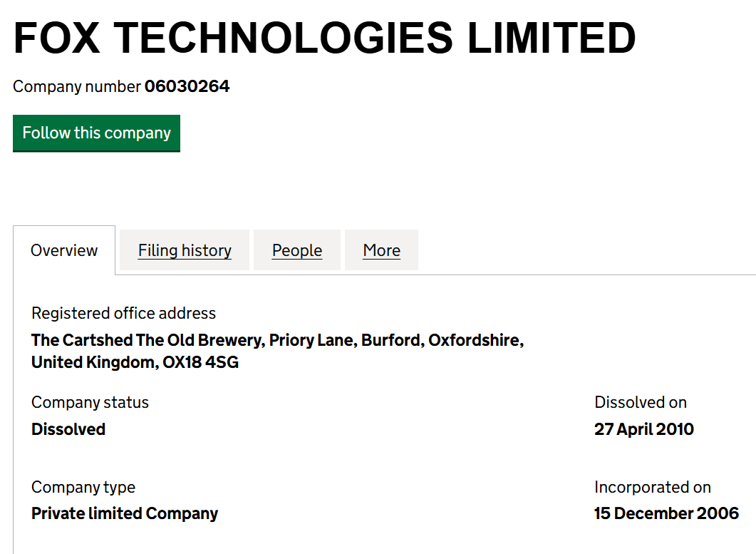Click the Incorporated on label
756x554 pixels.
[653, 487]
